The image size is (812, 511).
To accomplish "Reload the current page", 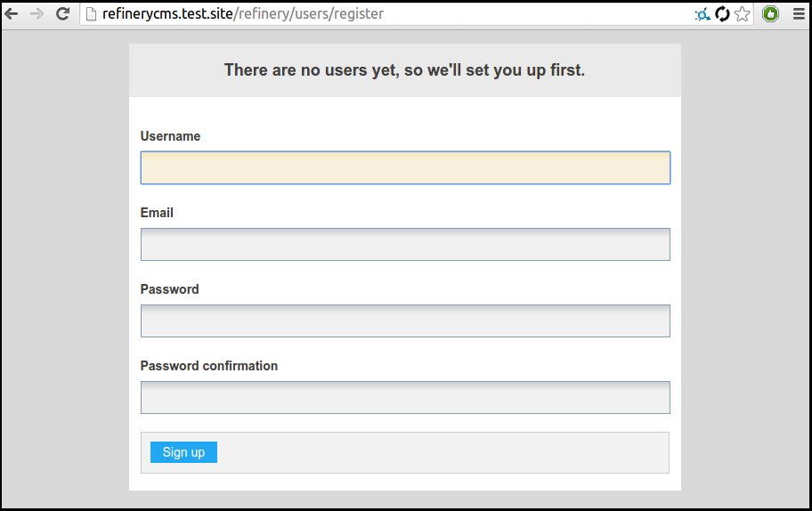I will [x=62, y=14].
